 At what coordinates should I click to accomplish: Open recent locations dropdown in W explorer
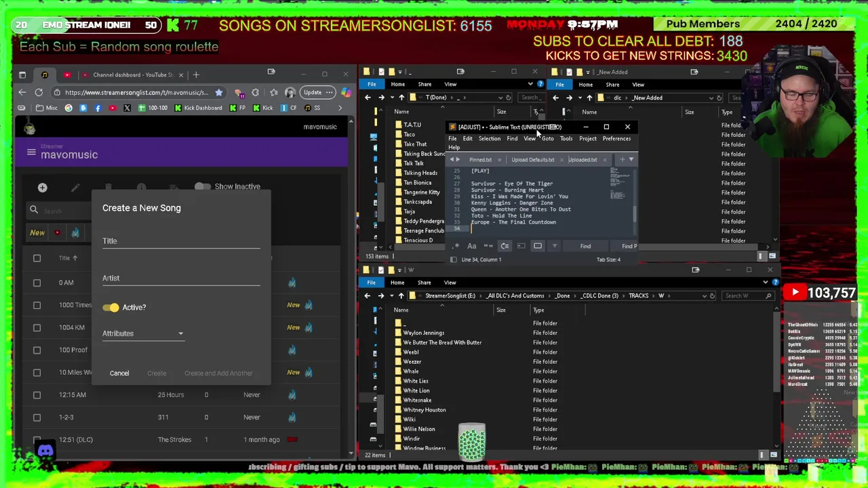pyautogui.click(x=391, y=296)
